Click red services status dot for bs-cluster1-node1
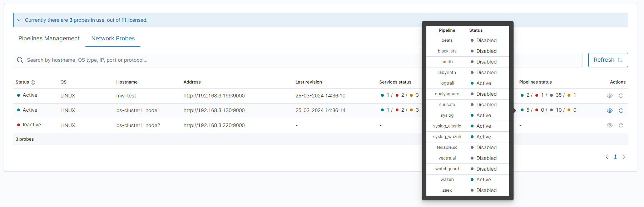Image resolution: width=644 pixels, height=207 pixels. coord(397,110)
